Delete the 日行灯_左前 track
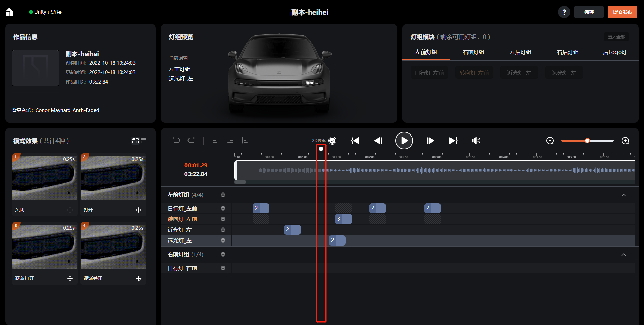This screenshot has height=325, width=644. (223, 208)
